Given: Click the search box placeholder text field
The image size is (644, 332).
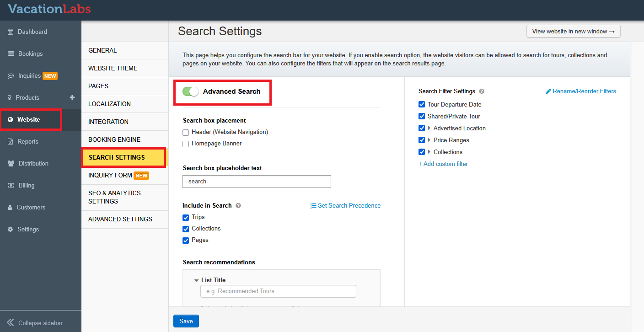Looking at the screenshot, I should 256,182.
